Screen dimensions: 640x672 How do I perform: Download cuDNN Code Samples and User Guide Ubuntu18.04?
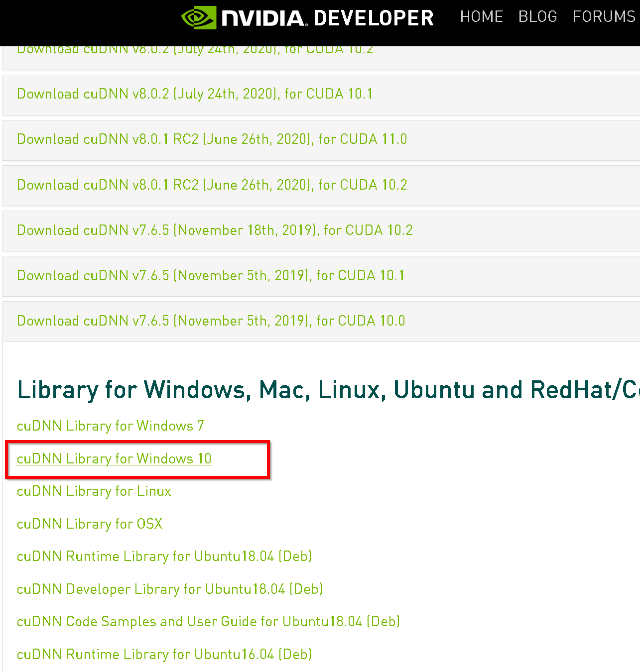(x=208, y=621)
